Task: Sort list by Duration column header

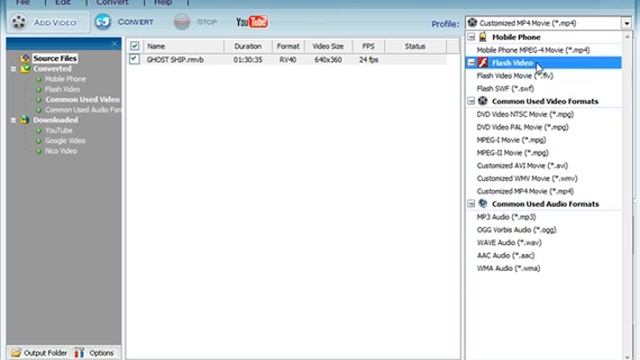Action: (x=248, y=46)
